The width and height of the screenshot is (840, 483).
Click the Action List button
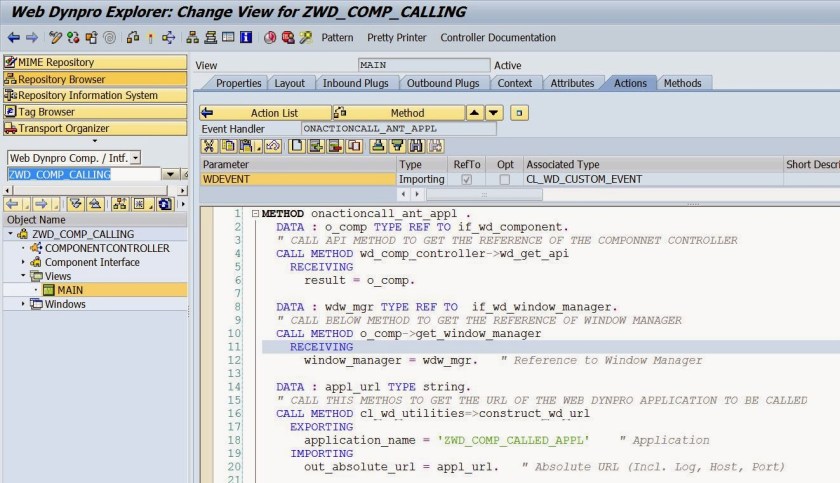pyautogui.click(x=265, y=113)
